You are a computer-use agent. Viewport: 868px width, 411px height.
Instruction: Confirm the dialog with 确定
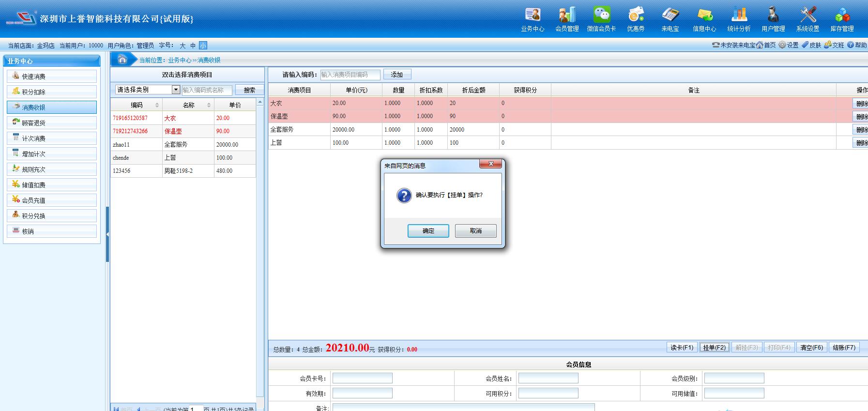pos(428,231)
